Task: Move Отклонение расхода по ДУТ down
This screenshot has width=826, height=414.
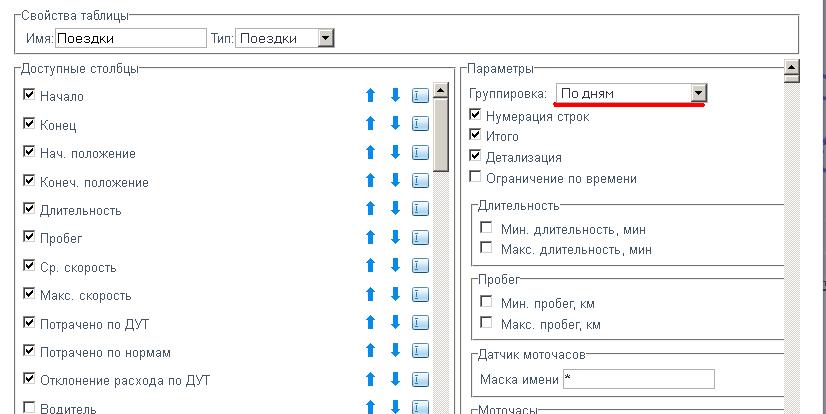Action: (x=395, y=379)
